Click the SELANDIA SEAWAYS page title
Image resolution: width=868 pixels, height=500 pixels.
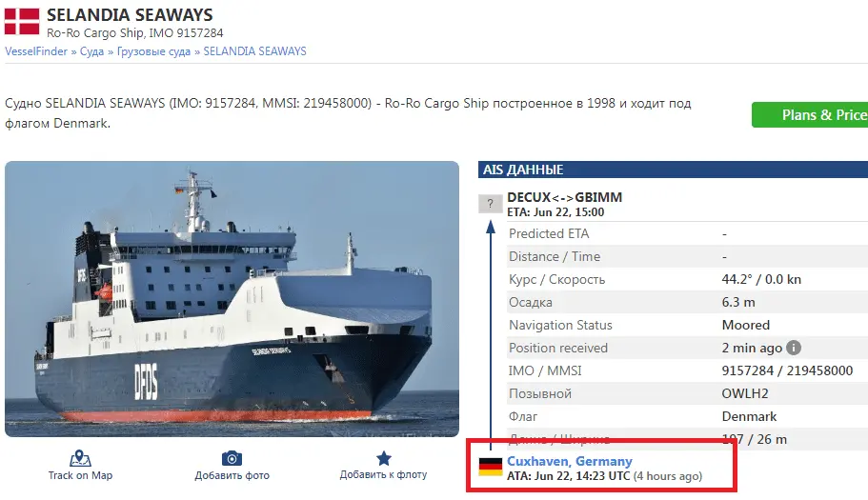click(x=130, y=15)
